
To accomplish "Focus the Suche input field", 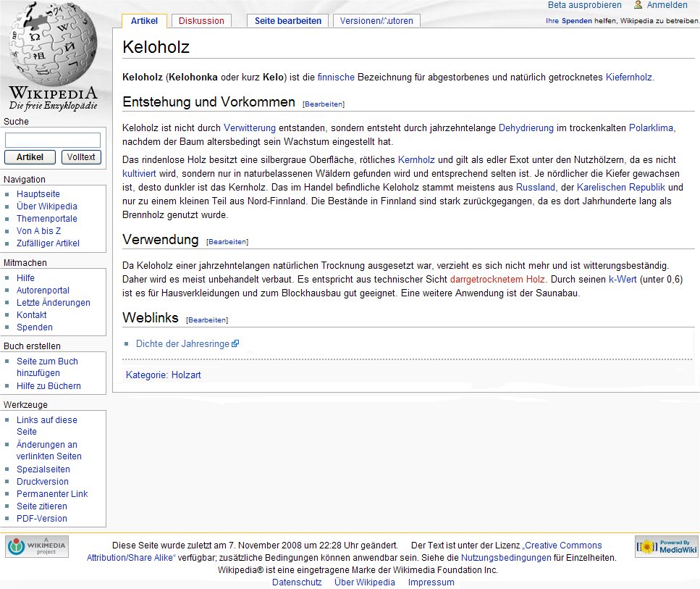I will tap(53, 141).
